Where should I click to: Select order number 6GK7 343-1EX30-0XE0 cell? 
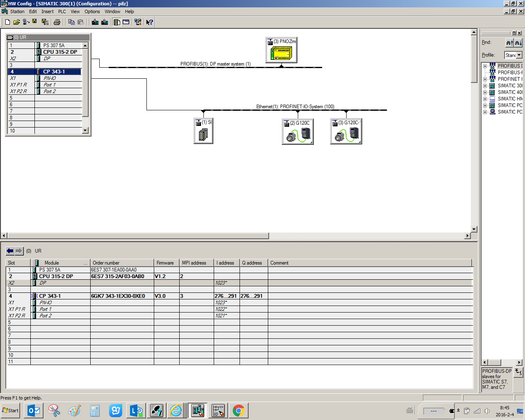[x=122, y=296]
